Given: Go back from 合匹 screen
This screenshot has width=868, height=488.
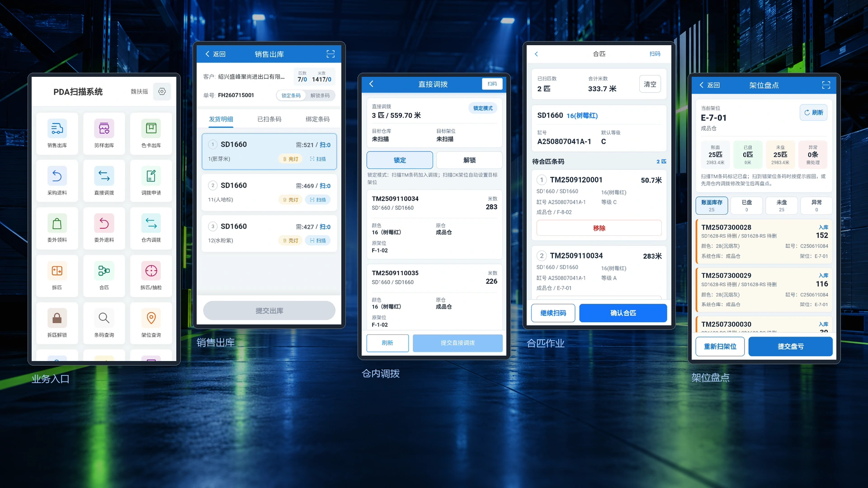Looking at the screenshot, I should tap(536, 54).
